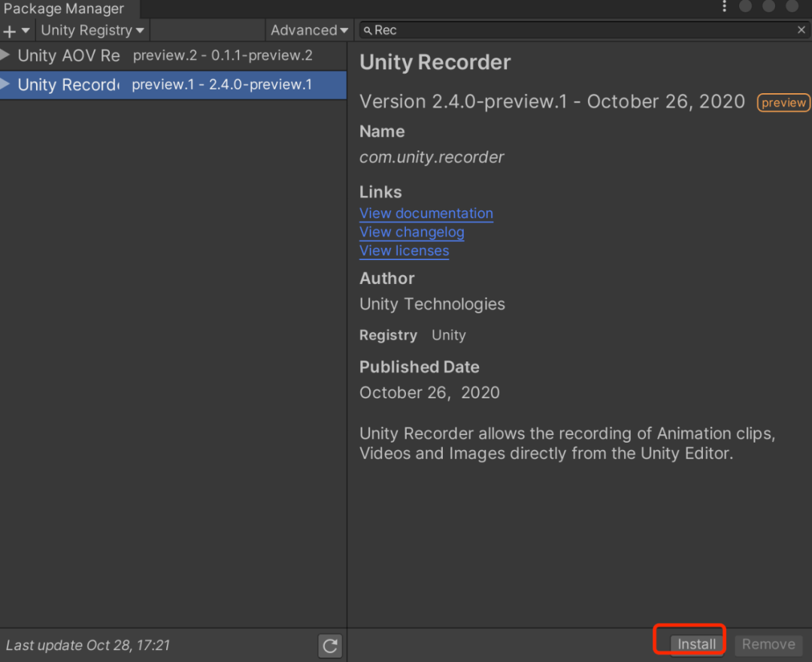
Task: Open the Advanced dropdown menu
Action: point(309,30)
